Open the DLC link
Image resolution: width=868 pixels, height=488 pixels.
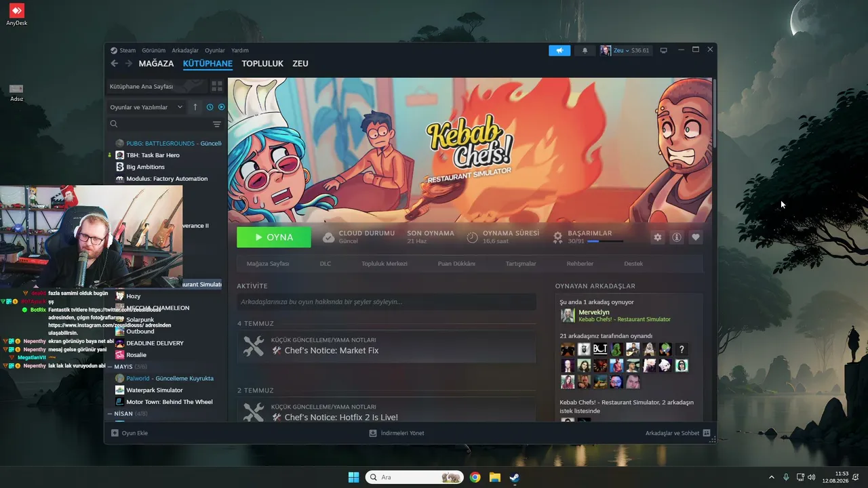coord(325,264)
